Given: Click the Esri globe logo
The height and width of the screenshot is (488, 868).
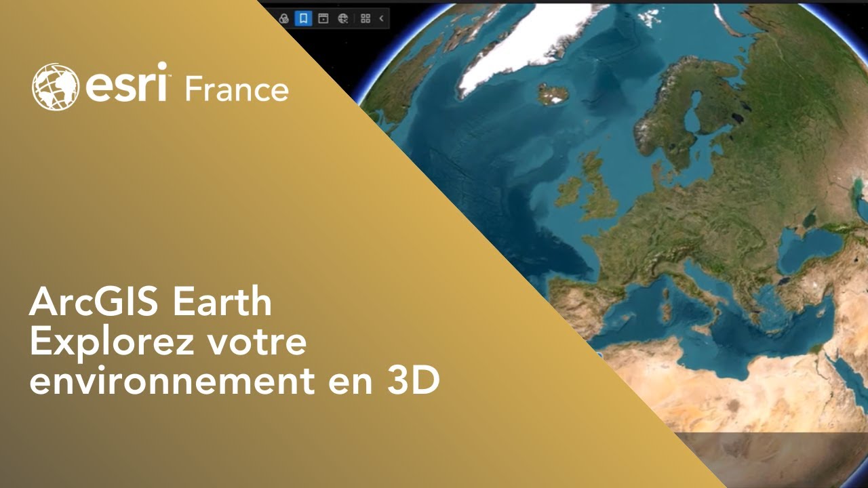Looking at the screenshot, I should 55,87.
